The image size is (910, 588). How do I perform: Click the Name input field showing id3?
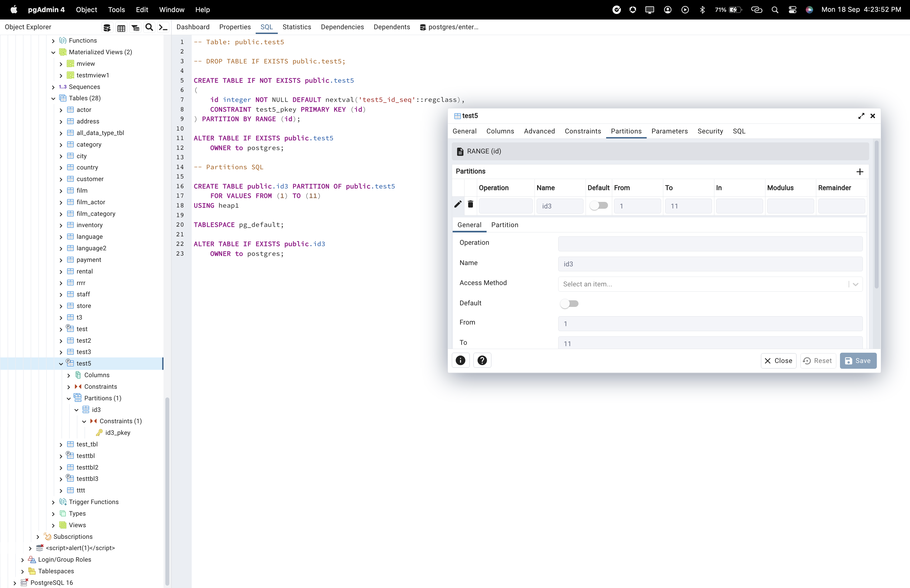pos(710,264)
